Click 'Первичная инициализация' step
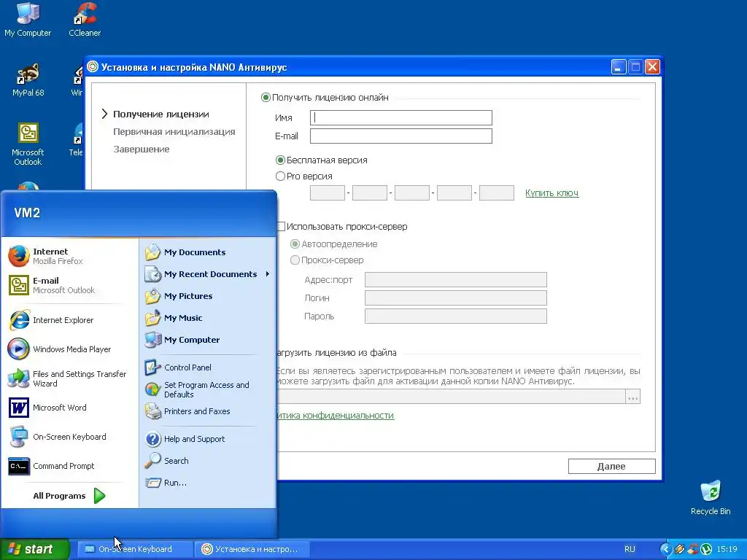This screenshot has width=747, height=560. pyautogui.click(x=174, y=132)
